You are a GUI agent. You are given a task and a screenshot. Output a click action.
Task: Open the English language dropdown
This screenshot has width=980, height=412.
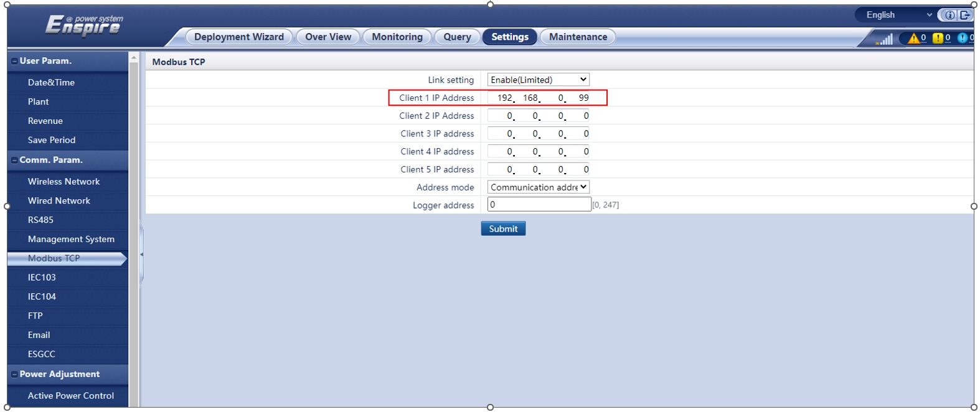pyautogui.click(x=898, y=15)
